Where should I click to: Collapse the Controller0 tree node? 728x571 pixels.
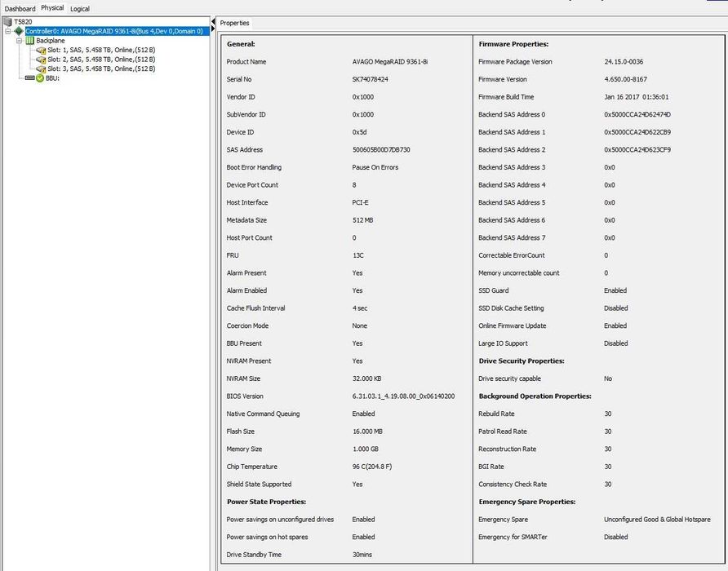coord(7,31)
